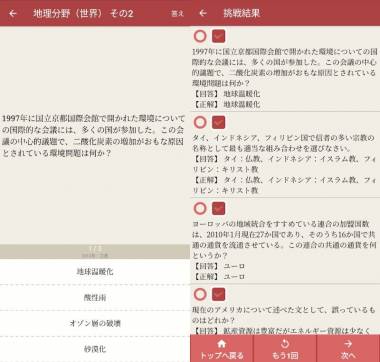Screen dimensions: 380x362
Task: Choose answer 砂漠化
Action: (95, 349)
